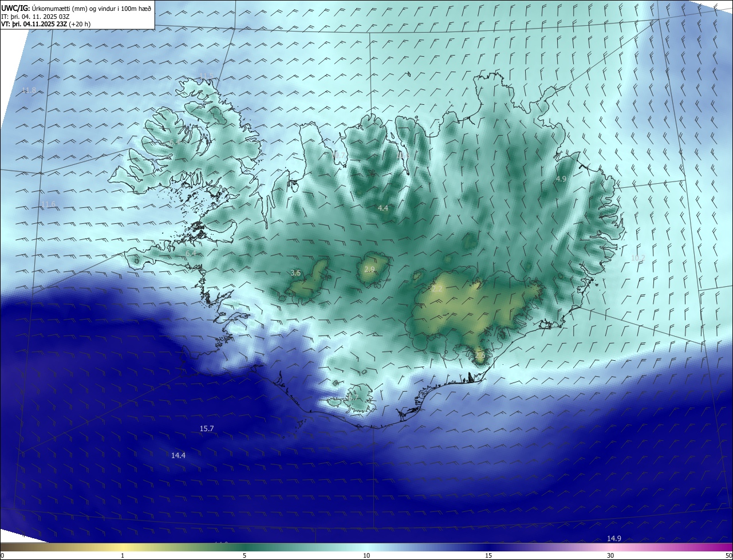Click the 5 tick label on the colorbar
Image resolution: width=733 pixels, height=560 pixels.
tap(245, 555)
